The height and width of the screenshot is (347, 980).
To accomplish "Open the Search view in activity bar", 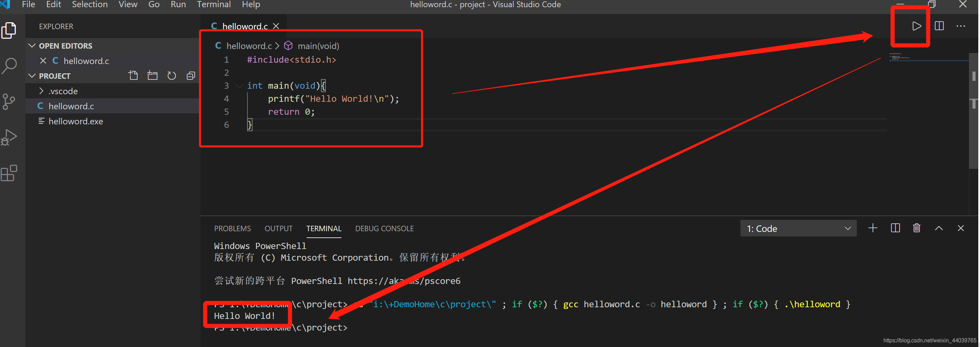I will coord(9,65).
